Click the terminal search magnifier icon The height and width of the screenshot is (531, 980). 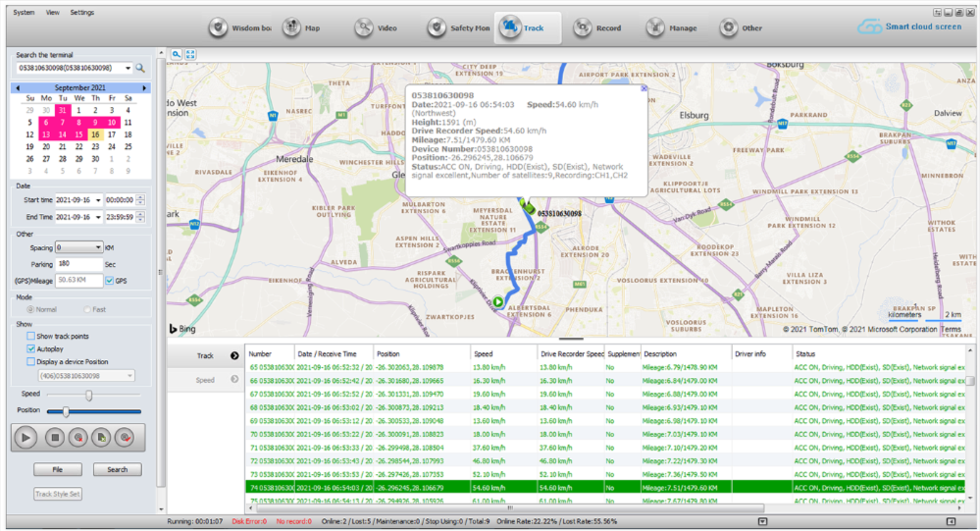140,68
